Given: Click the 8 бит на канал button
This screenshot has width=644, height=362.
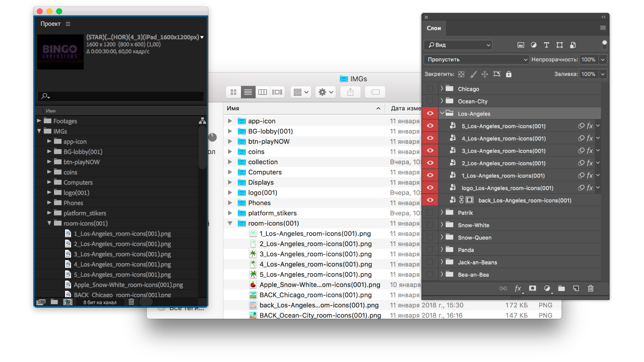Looking at the screenshot, I should click(100, 302).
